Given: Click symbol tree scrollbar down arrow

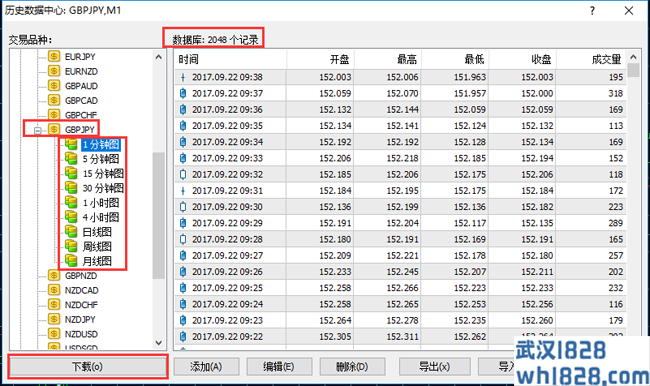Looking at the screenshot, I should pyautogui.click(x=159, y=342).
